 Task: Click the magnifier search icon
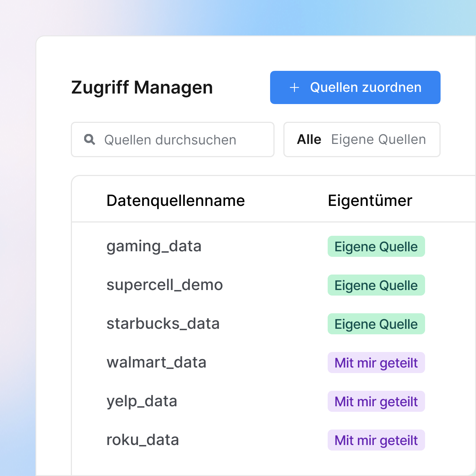[90, 139]
